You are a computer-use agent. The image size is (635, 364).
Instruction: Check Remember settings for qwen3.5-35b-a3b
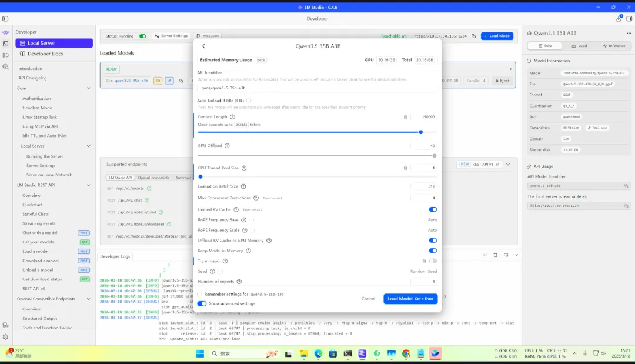(200, 295)
